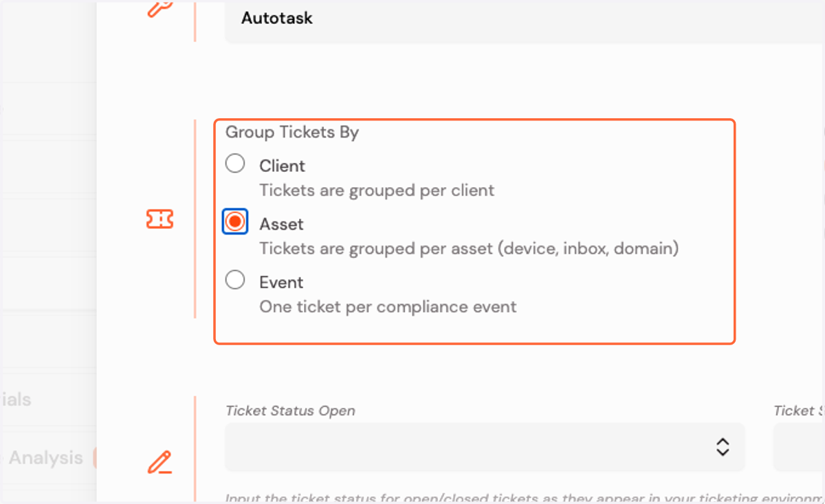Click the up-down chevron in status dropdown
The image size is (825, 504).
(723, 447)
